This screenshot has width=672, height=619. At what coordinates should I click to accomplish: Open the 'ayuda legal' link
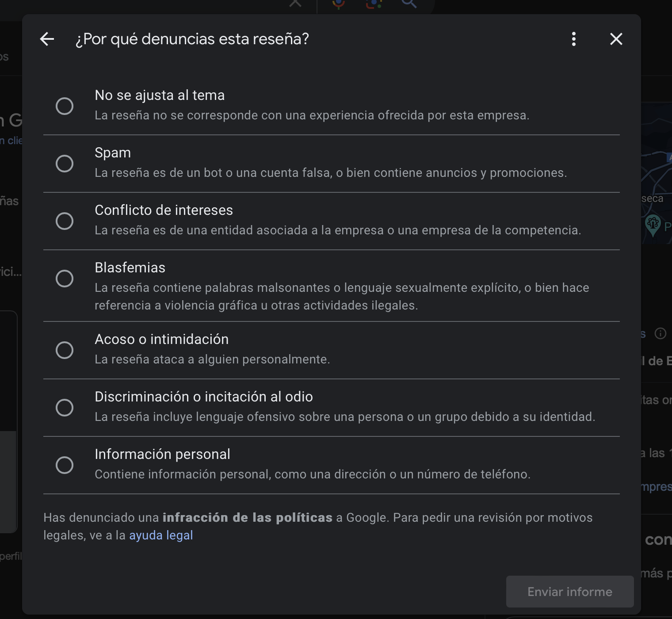point(161,535)
